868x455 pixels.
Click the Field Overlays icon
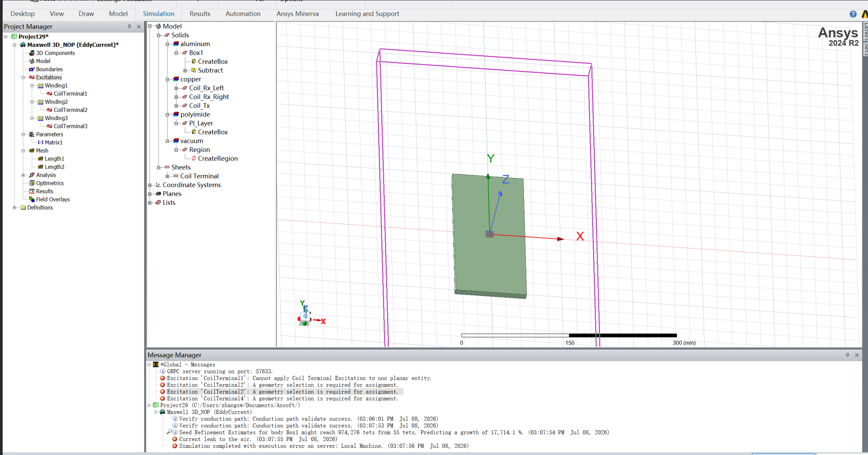pyautogui.click(x=32, y=200)
